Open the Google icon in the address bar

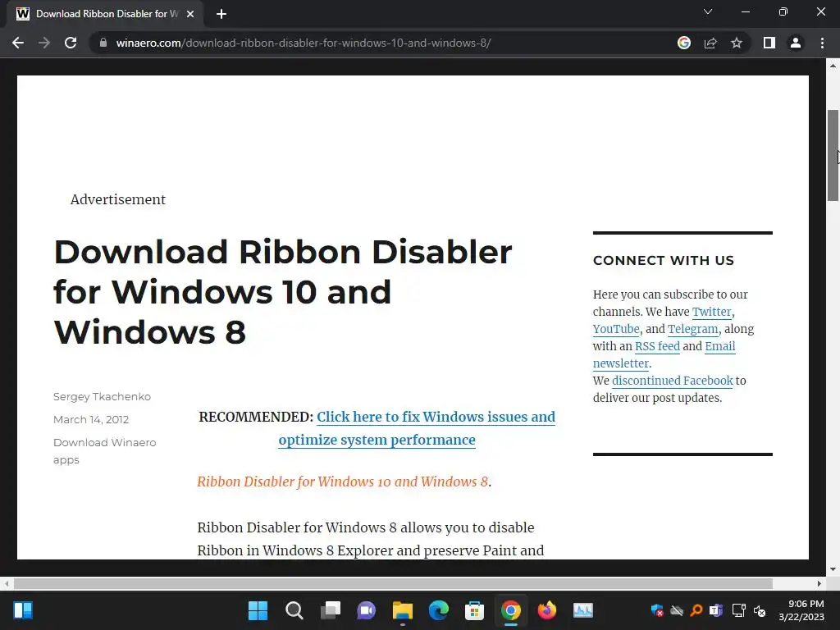tap(684, 43)
